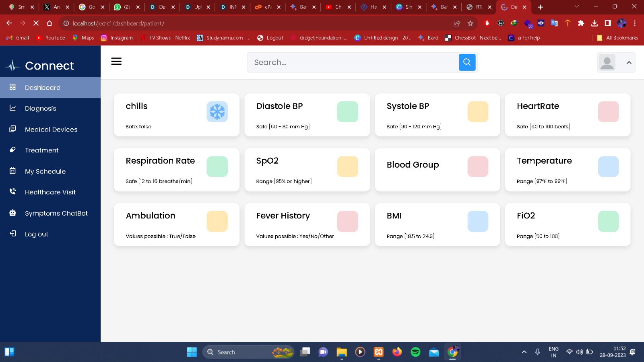Image resolution: width=644 pixels, height=362 pixels.
Task: Click the HeartRate card title
Action: tap(538, 106)
